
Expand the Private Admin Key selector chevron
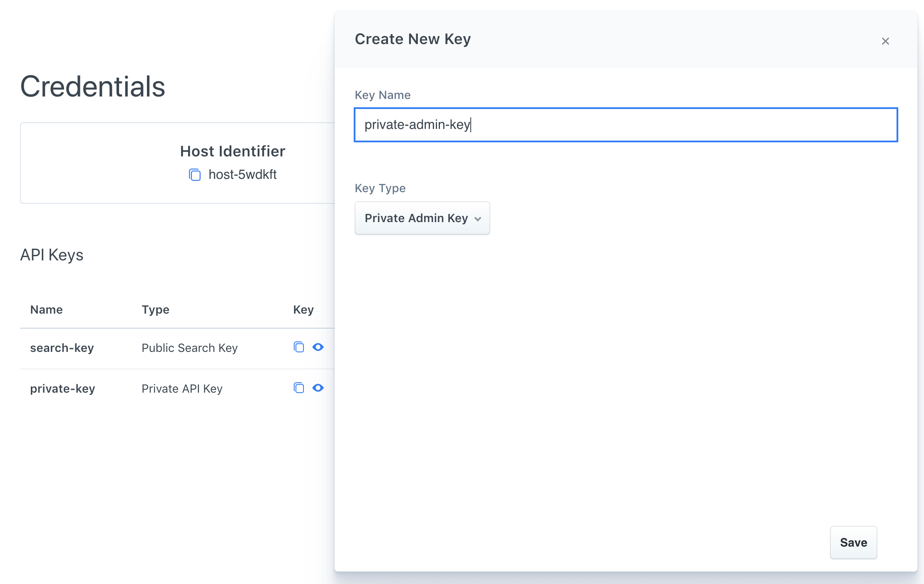[478, 218]
